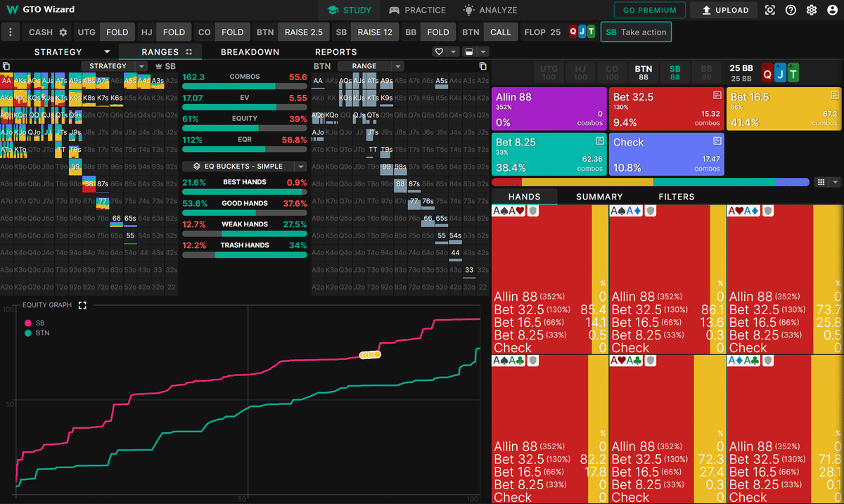844x504 pixels.
Task: Switch to the BREAKDOWN tab
Action: point(250,52)
